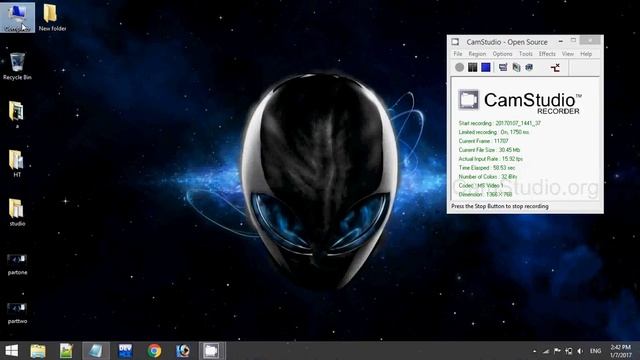Screen dimensions: 640x360
Task: Click the ENG language indicator
Action: [596, 351]
